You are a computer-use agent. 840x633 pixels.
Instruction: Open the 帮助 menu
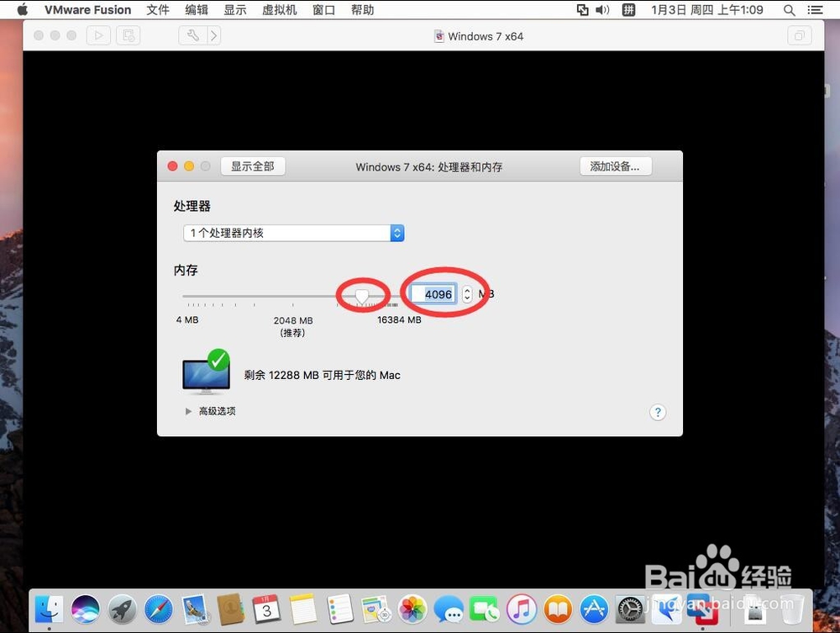[x=363, y=9]
